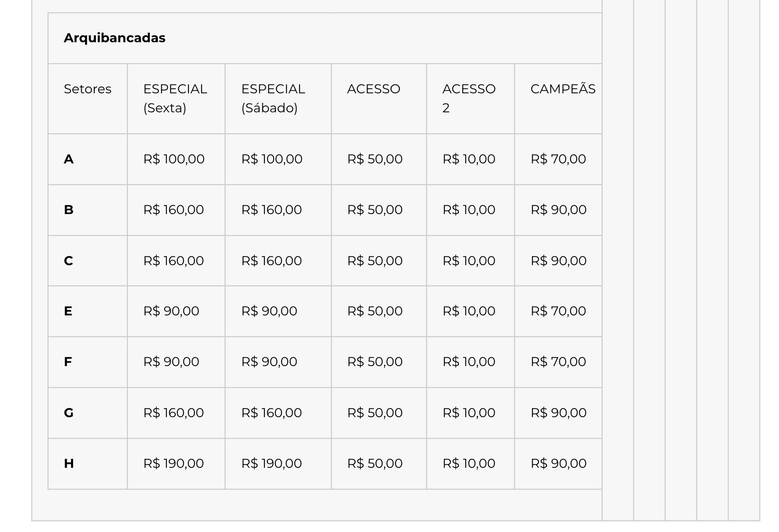The width and height of the screenshot is (779, 532).
Task: Click sector E's ESPECIAL (Sexta) price
Action: coord(171,311)
